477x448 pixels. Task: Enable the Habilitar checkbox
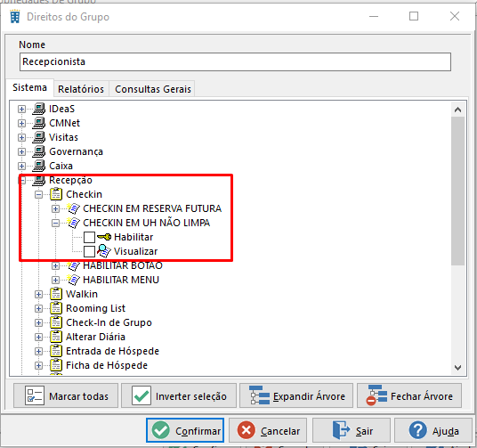click(89, 237)
